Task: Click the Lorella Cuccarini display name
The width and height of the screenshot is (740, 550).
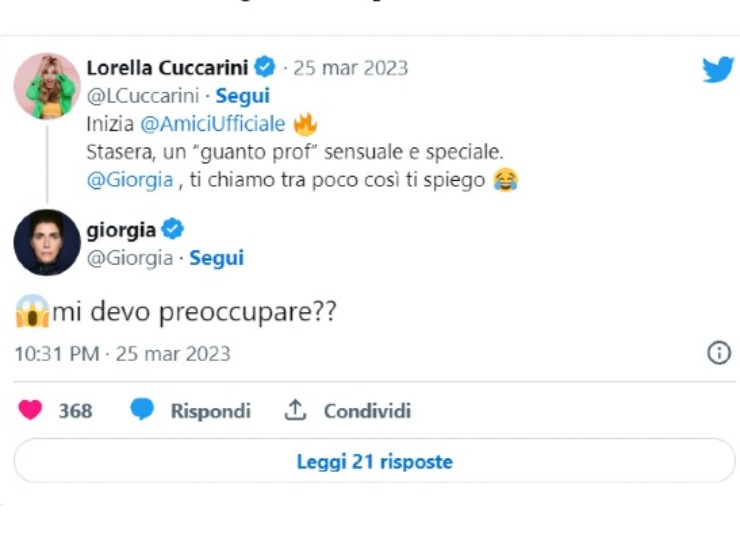Action: 166,68
